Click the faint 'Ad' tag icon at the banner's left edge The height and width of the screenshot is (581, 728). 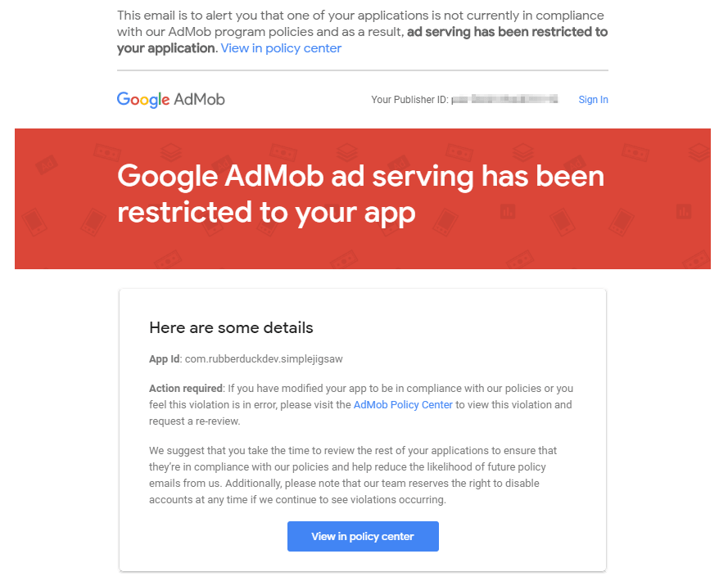[x=47, y=164]
